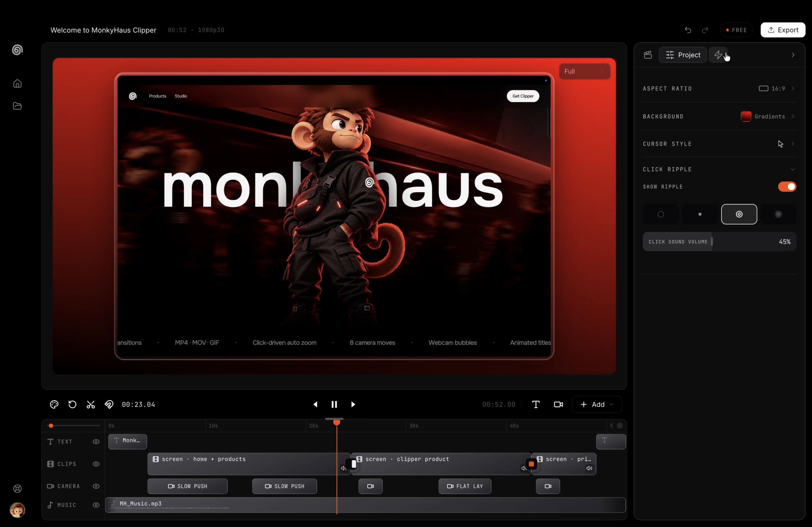Open the Cursor Style options
The height and width of the screenshot is (527, 812).
[719, 144]
